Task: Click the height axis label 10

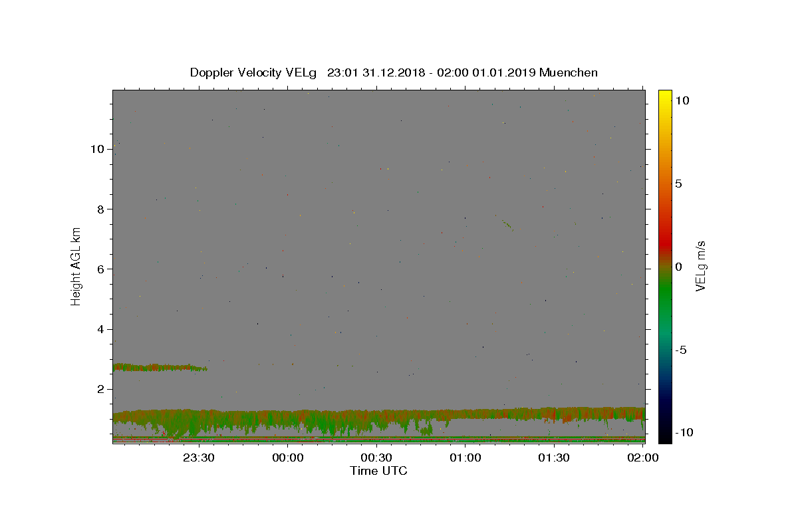Action: (x=98, y=149)
